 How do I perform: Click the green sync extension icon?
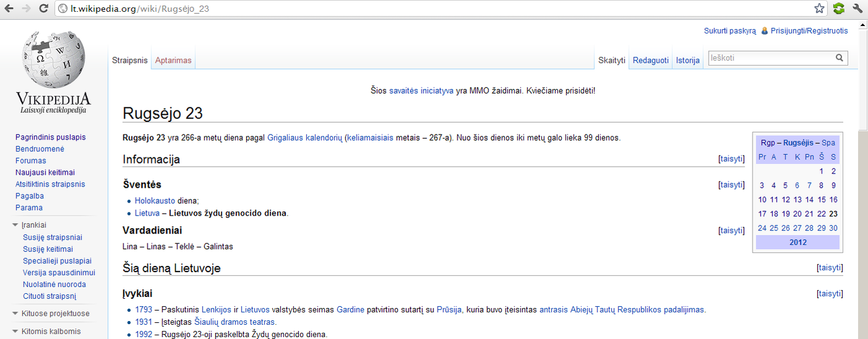(x=839, y=9)
